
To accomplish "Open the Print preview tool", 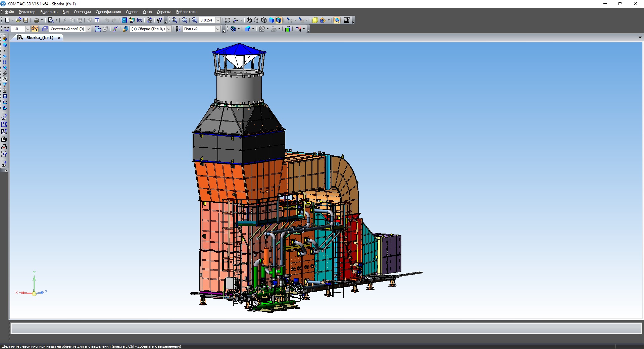I will click(x=51, y=20).
